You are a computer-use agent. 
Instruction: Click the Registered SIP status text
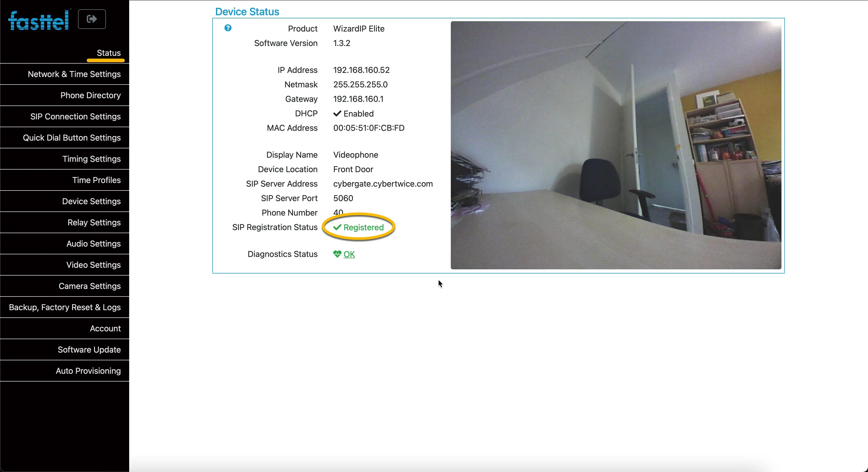coord(363,227)
